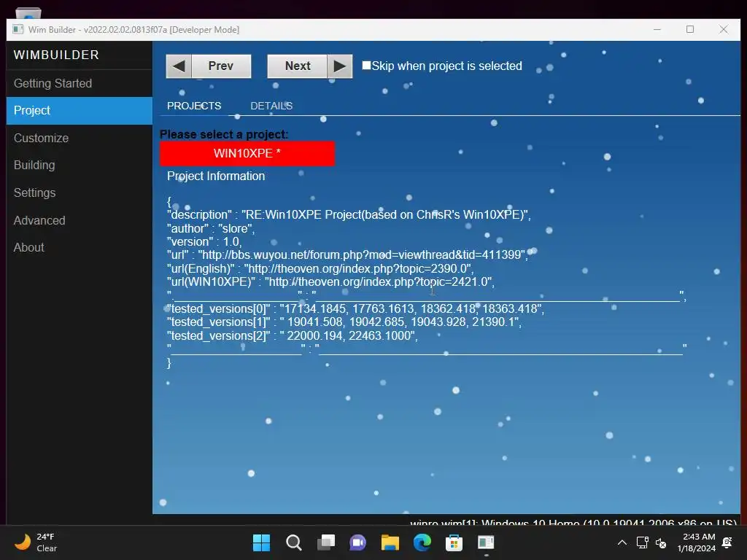Screen dimensions: 747x560
Task: Open the Chat taskbar icon
Action: point(357,542)
